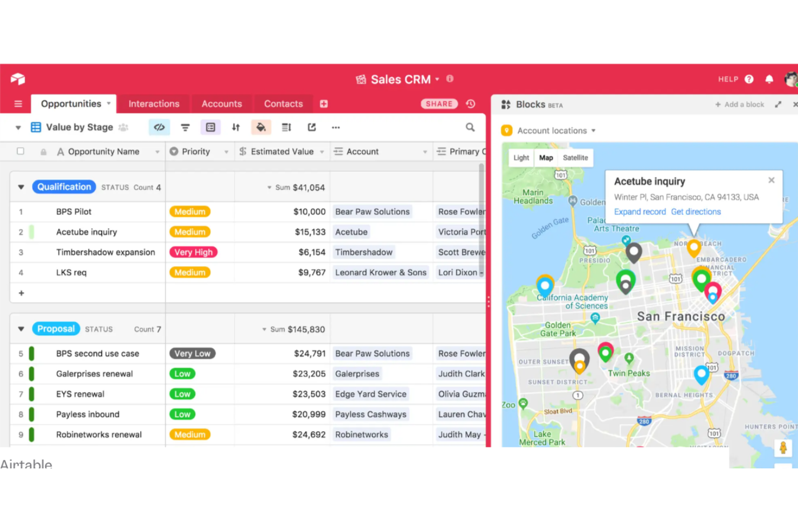This screenshot has width=798, height=532.
Task: Open the Account column dropdown
Action: pyautogui.click(x=425, y=152)
